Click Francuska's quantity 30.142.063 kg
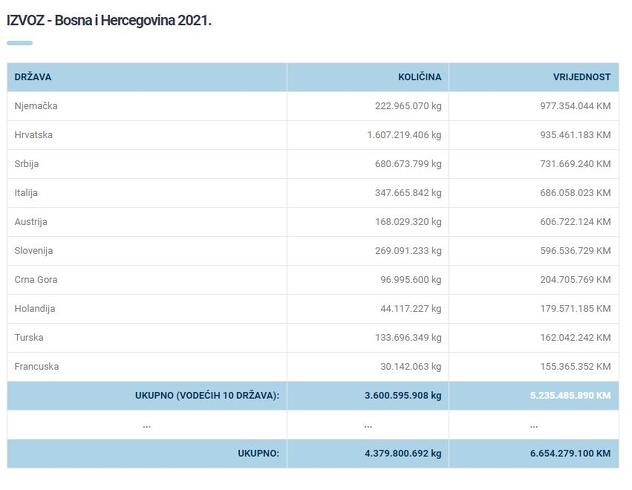This screenshot has width=632, height=490. tap(397, 367)
